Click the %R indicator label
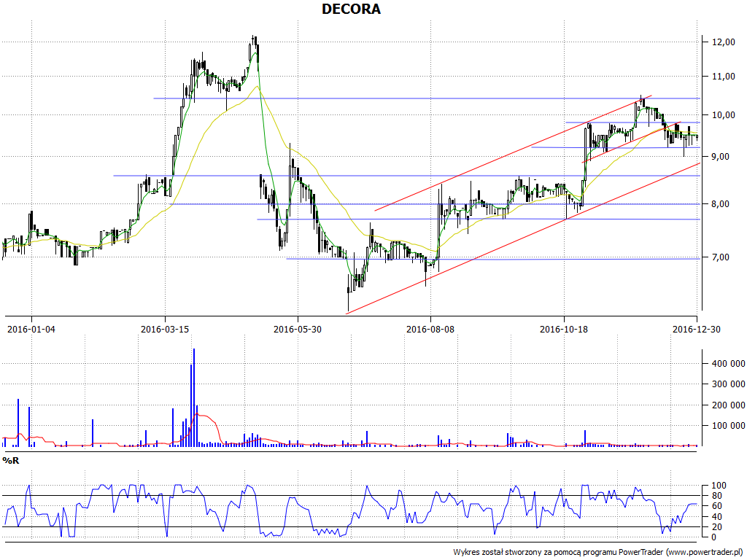Image resolution: width=747 pixels, height=560 pixels. tap(11, 461)
